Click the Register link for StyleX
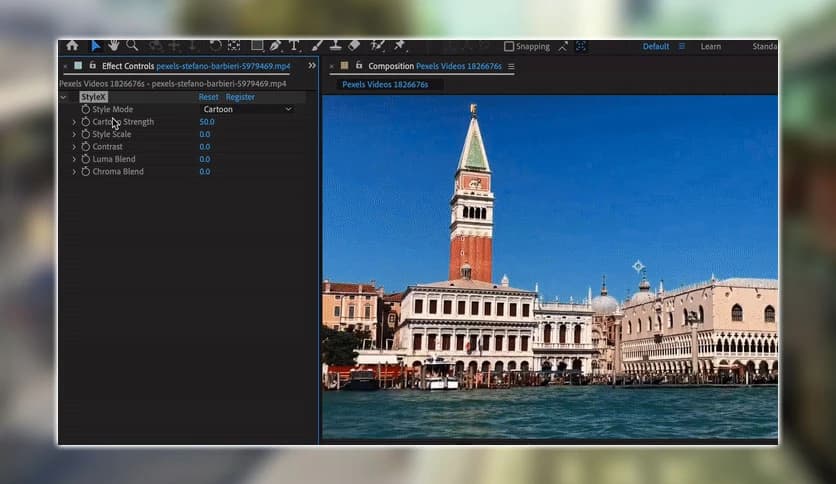This screenshot has width=836, height=484. coord(240,97)
